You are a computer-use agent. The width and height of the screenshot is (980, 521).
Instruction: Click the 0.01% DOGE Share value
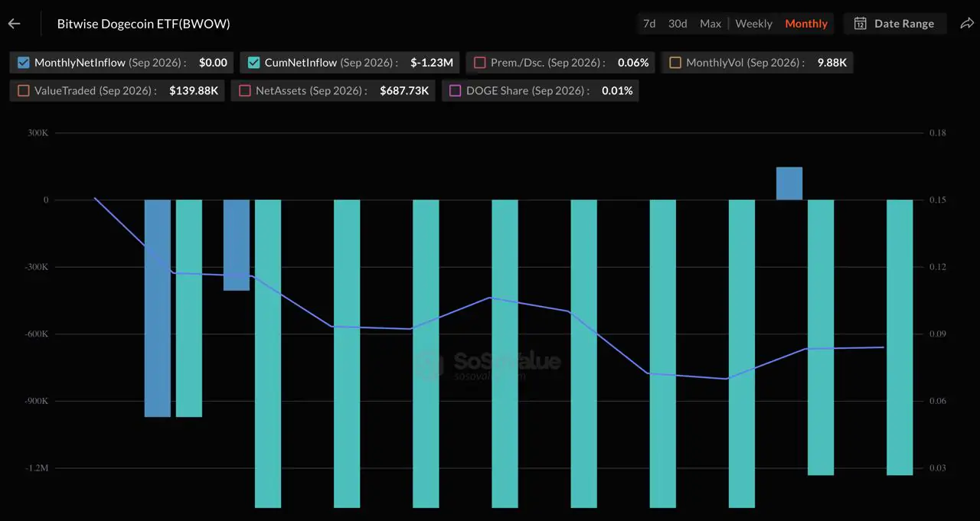[617, 90]
